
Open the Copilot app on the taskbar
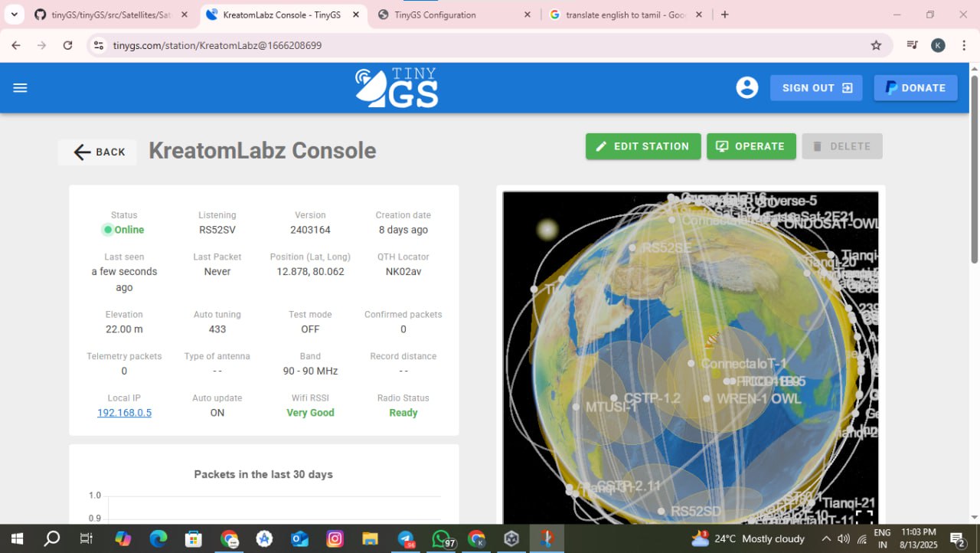[x=122, y=538]
